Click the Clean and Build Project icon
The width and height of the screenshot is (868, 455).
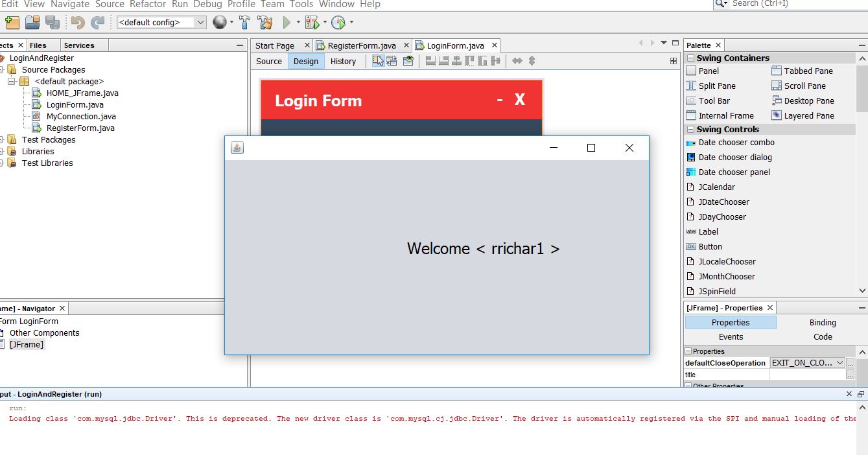click(x=265, y=21)
